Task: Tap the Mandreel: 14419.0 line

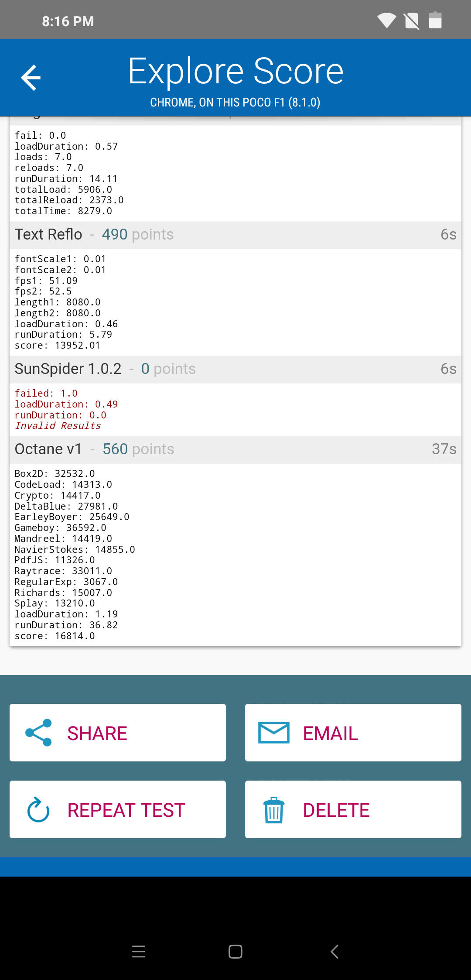Action: point(63,539)
